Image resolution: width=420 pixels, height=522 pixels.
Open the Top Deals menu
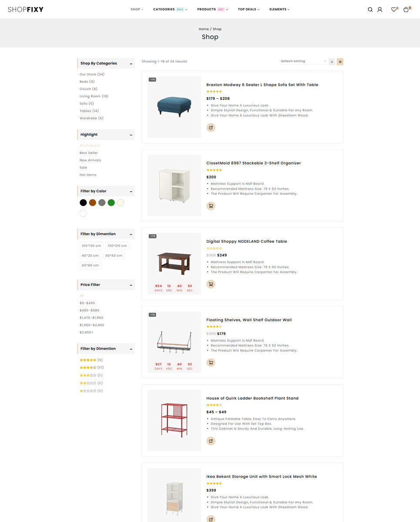pyautogui.click(x=249, y=10)
